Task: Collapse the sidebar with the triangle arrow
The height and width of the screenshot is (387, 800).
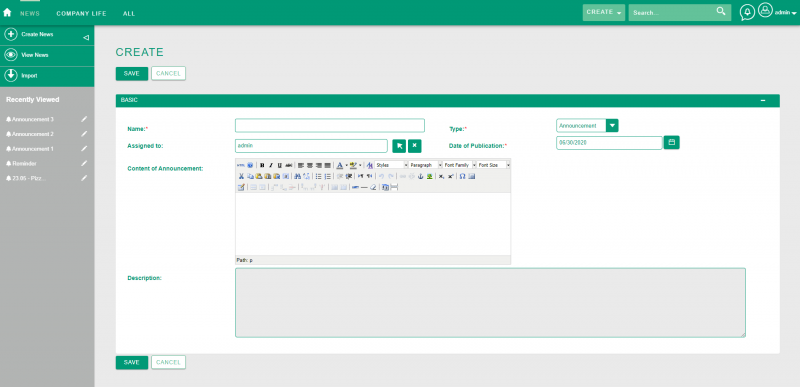Action: pyautogui.click(x=86, y=37)
